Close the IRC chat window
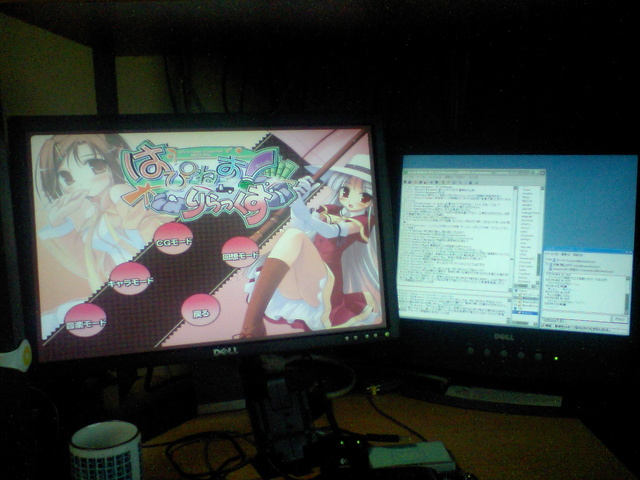This screenshot has width=640, height=480. (x=542, y=173)
